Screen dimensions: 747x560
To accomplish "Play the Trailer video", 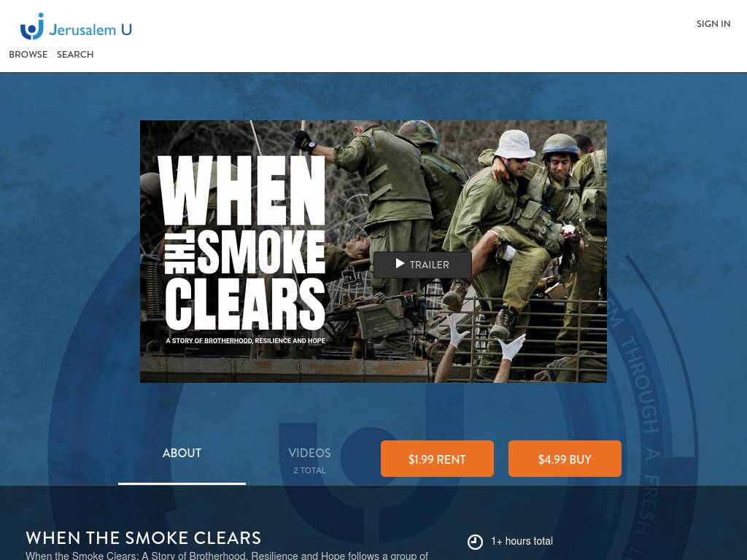I will pos(422,265).
